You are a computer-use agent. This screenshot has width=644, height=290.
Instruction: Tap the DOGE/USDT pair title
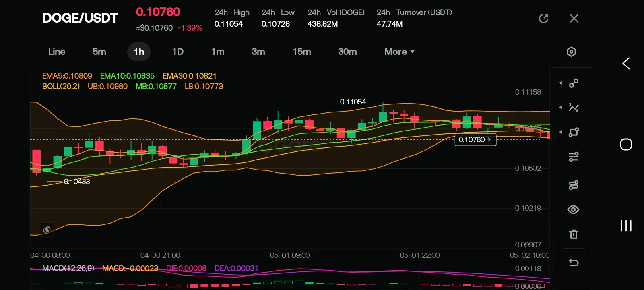click(80, 18)
